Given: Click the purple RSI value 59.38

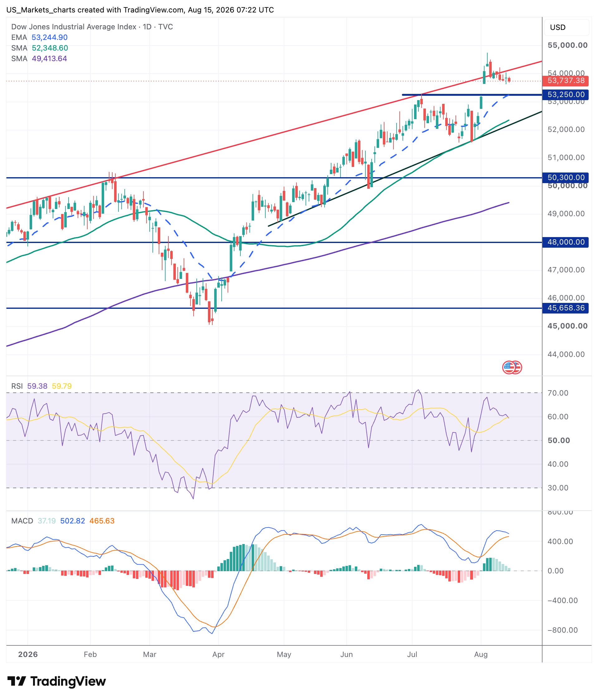Looking at the screenshot, I should point(37,386).
